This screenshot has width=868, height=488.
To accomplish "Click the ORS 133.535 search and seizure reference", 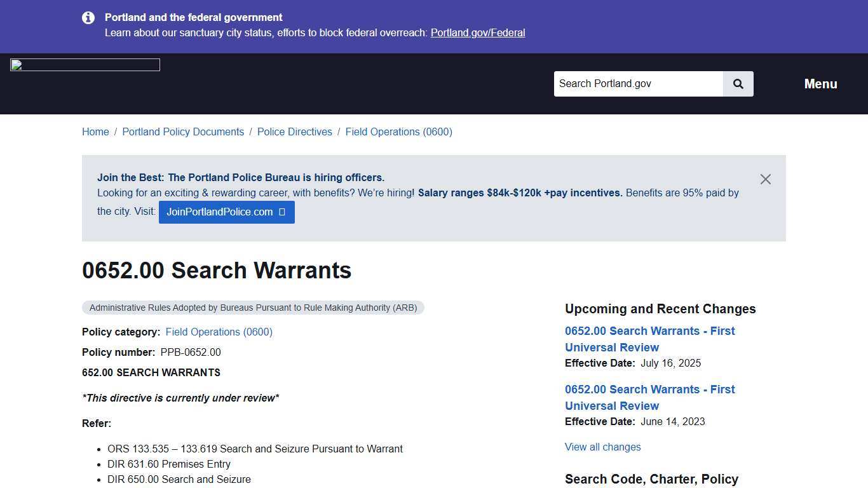I will 255,449.
